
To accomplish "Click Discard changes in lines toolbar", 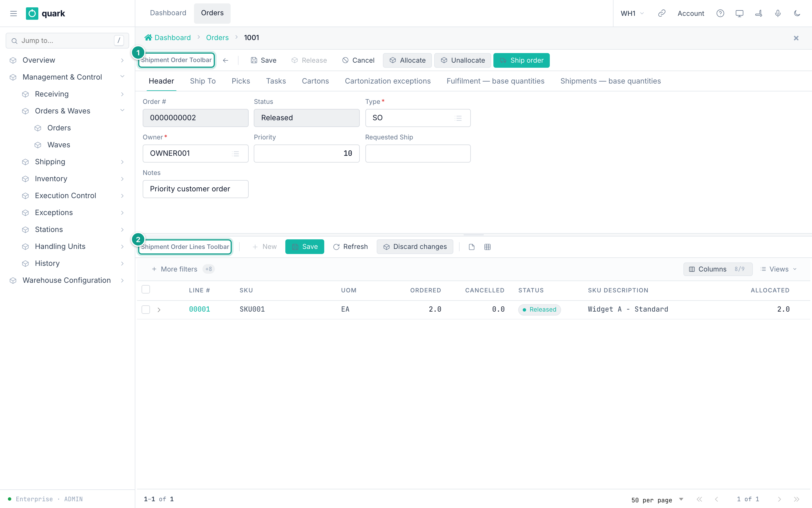I will point(415,247).
